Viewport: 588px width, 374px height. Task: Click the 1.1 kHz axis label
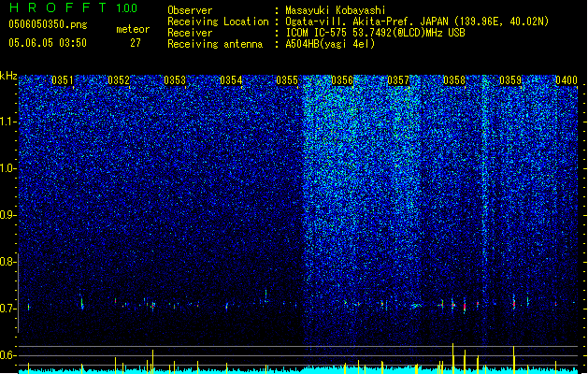7,122
